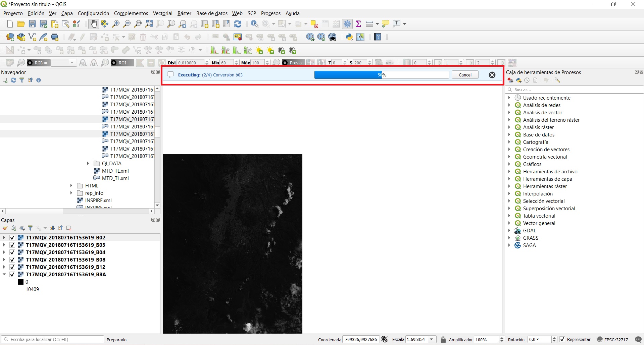Click the Help question mark icon

[x=378, y=37]
